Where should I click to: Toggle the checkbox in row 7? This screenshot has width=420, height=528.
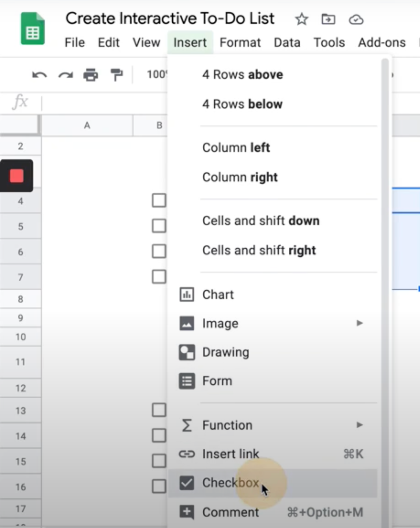tap(159, 277)
